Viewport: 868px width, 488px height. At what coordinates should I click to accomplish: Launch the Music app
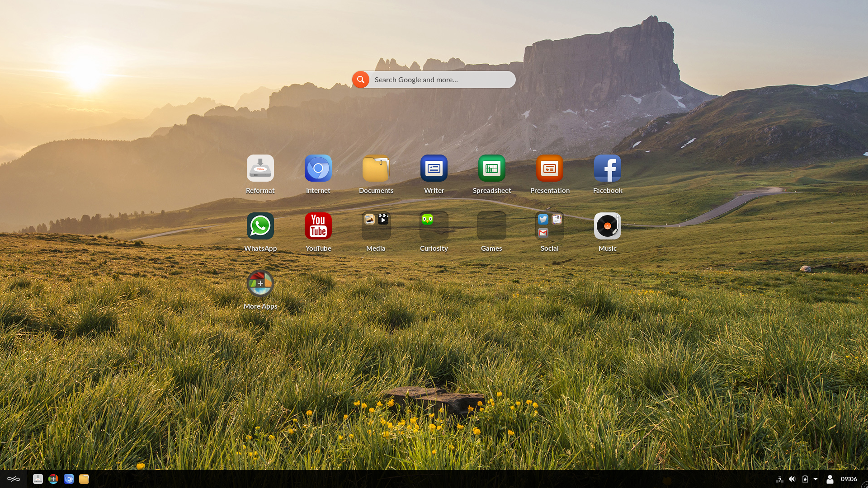(608, 226)
